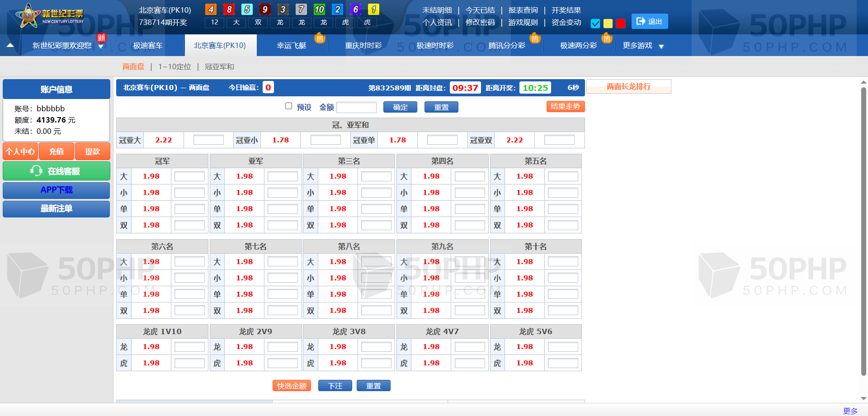Open 结果走势 result trend
868x416 pixels.
pos(565,107)
